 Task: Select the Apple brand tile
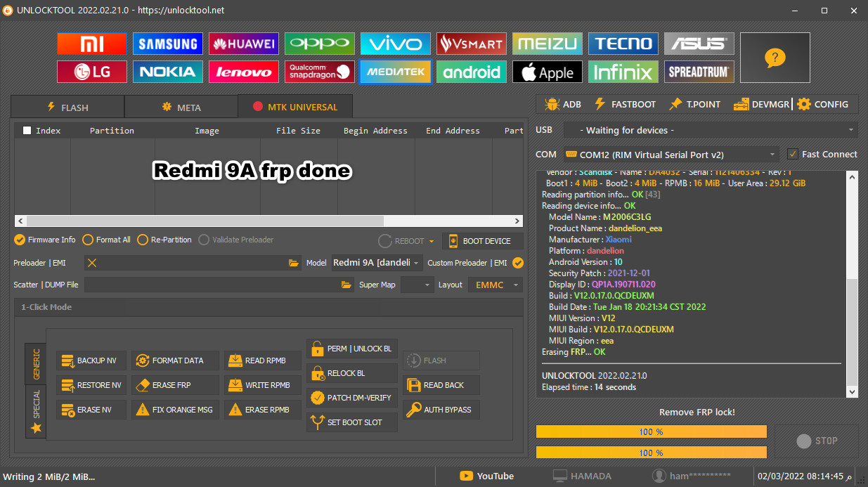(x=548, y=72)
